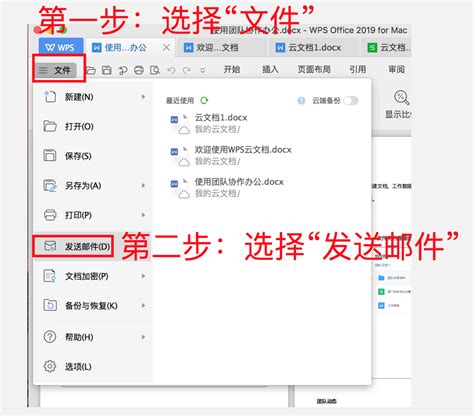Viewport: 474px width, 416px height.
Task: Expand the 另存为(A) submenu arrow
Action: pos(143,185)
